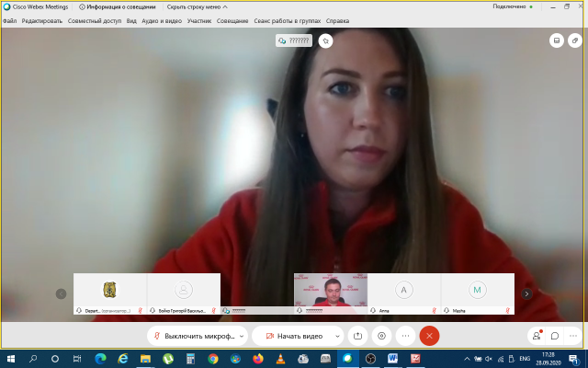The height and width of the screenshot is (368, 588).
Task: Select the man in red shirt video thumbnail
Action: [x=331, y=293]
